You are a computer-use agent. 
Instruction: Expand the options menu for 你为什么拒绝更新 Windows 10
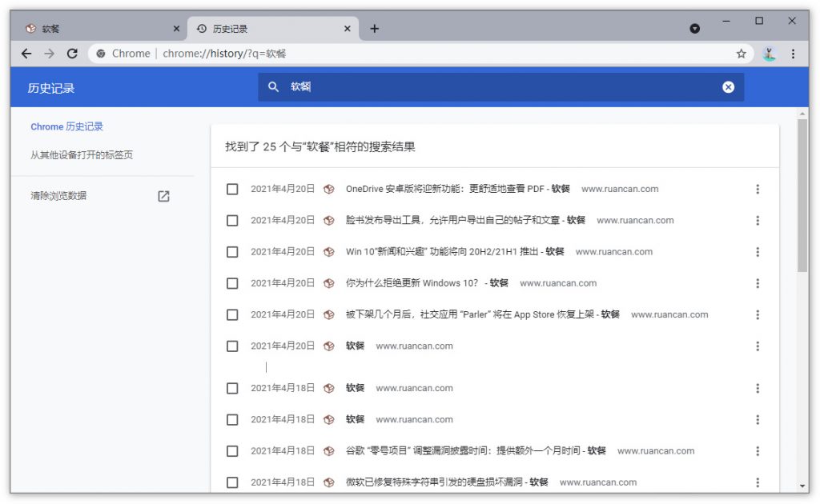(x=758, y=283)
